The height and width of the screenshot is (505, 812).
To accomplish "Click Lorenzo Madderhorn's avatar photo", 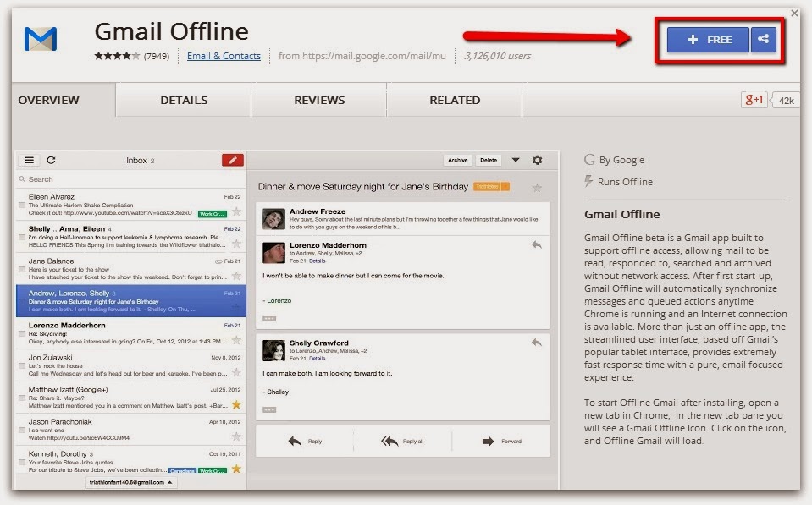I will coord(274,252).
